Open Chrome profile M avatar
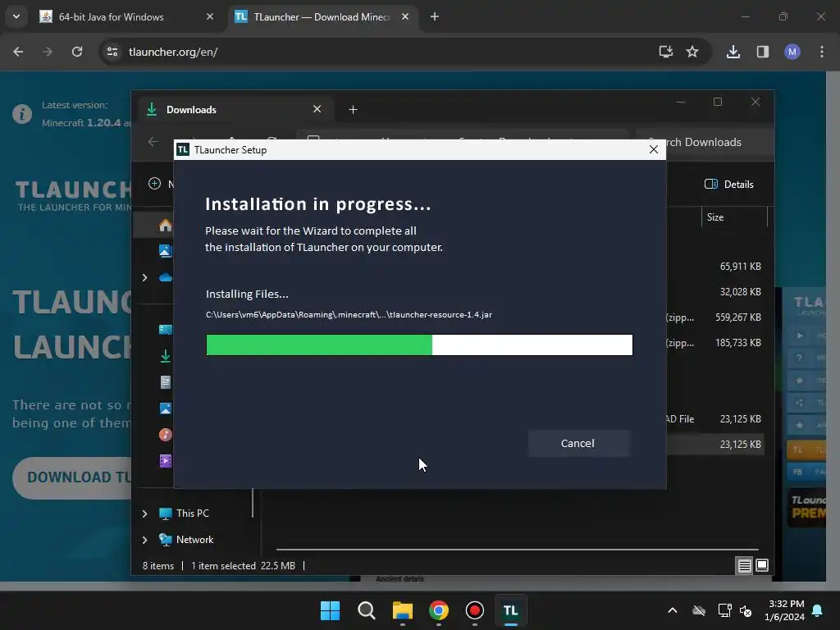This screenshot has width=840, height=630. click(792, 52)
